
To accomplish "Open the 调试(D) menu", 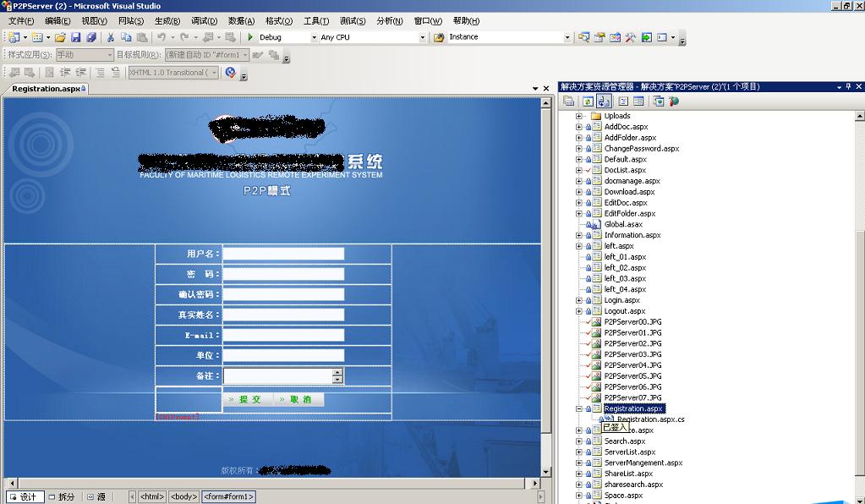I will 204,21.
